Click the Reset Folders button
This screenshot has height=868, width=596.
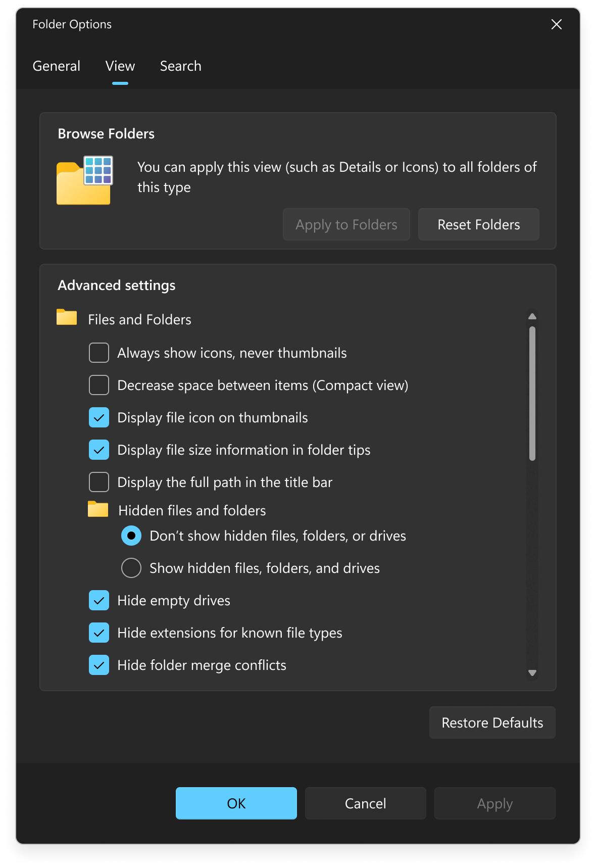(479, 224)
